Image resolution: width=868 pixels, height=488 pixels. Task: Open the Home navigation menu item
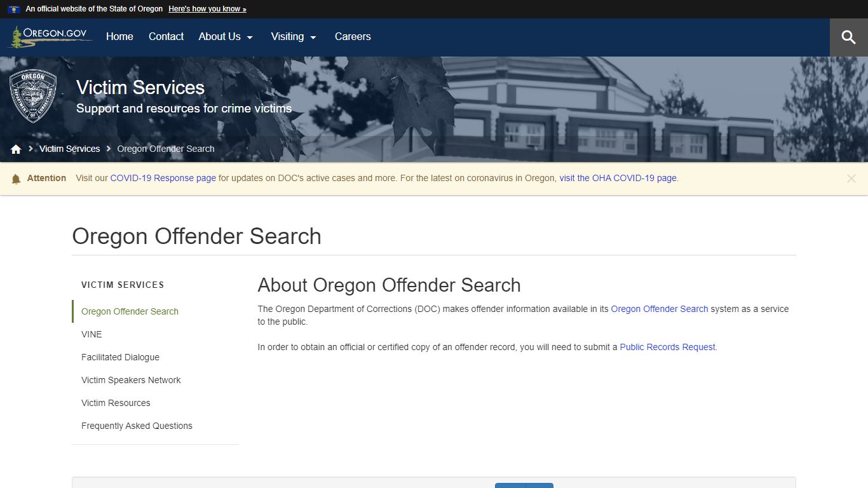[119, 37]
